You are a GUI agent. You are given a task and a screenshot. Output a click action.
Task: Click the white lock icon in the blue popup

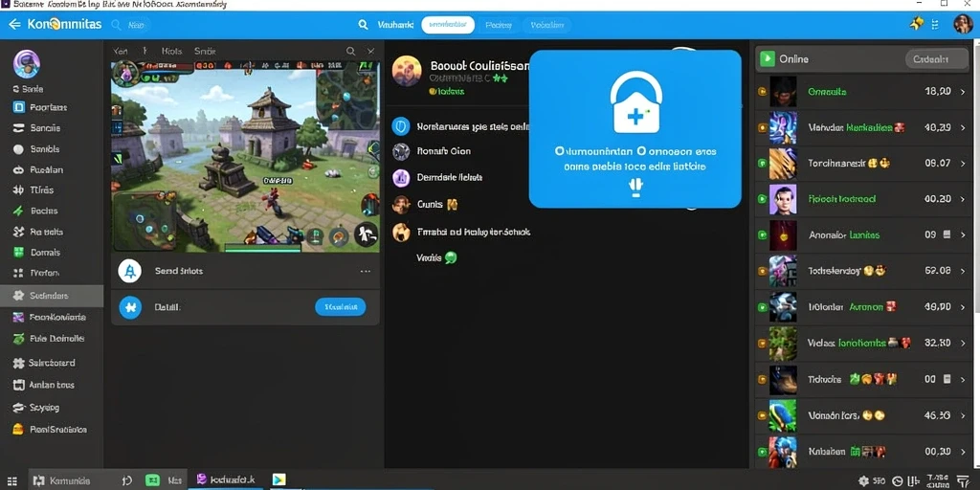[635, 101]
